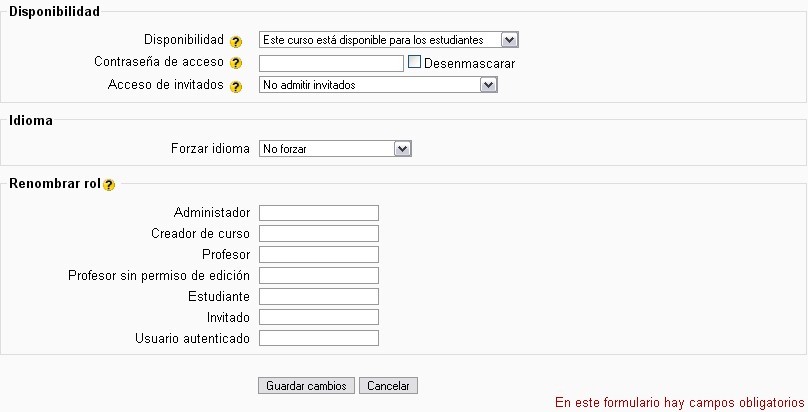Click help icon next to Disponibilidad

click(x=236, y=41)
